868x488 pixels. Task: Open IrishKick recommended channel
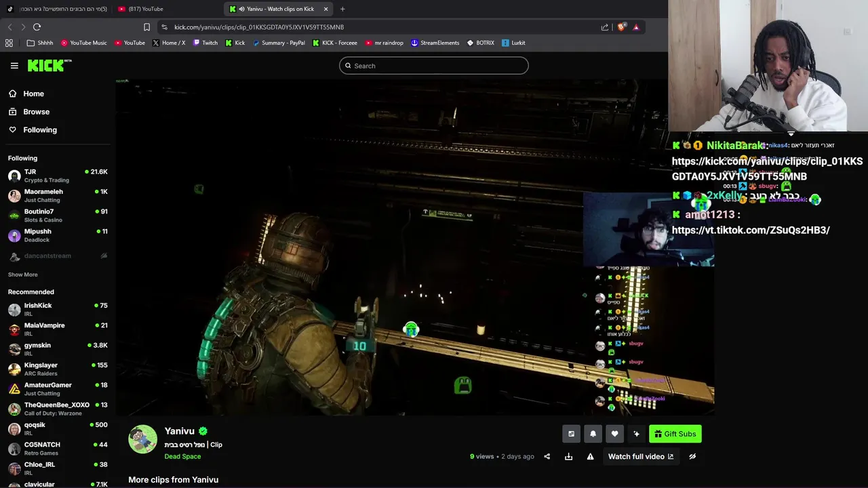(x=58, y=309)
